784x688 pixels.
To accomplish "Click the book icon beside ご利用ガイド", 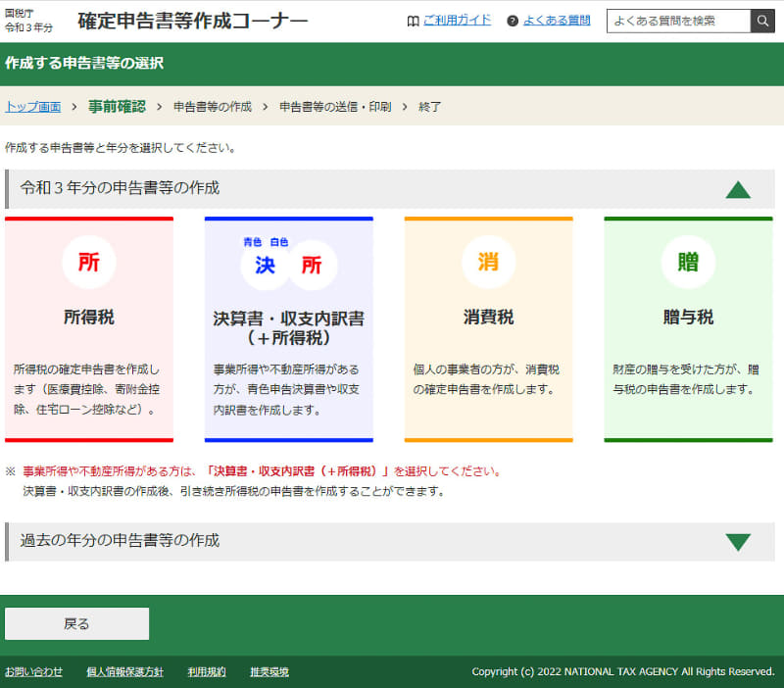I will [414, 20].
